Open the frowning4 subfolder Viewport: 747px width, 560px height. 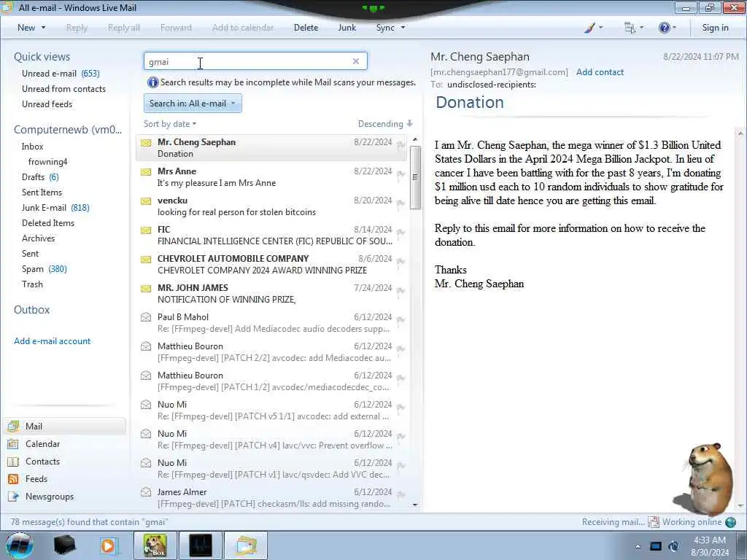coord(47,162)
